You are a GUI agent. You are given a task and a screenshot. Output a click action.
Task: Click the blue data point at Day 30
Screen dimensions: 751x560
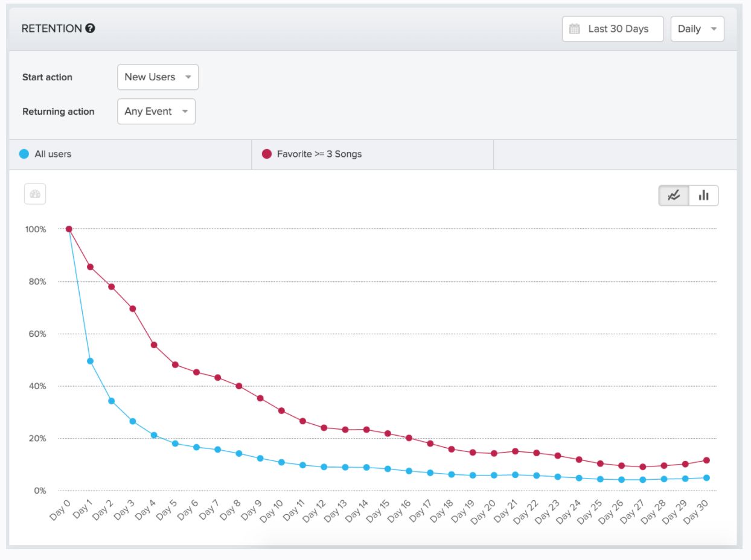706,478
